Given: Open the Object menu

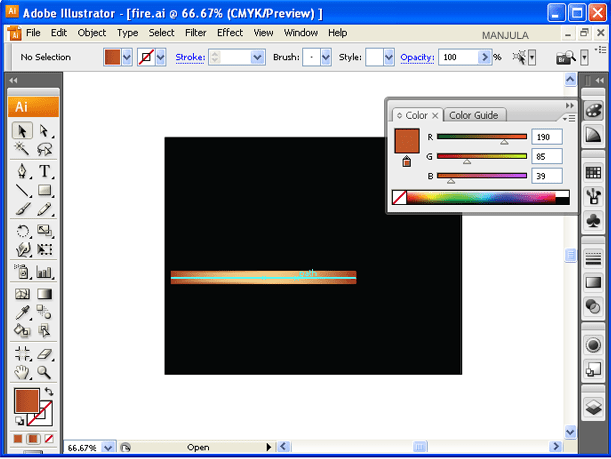Looking at the screenshot, I should click(92, 33).
